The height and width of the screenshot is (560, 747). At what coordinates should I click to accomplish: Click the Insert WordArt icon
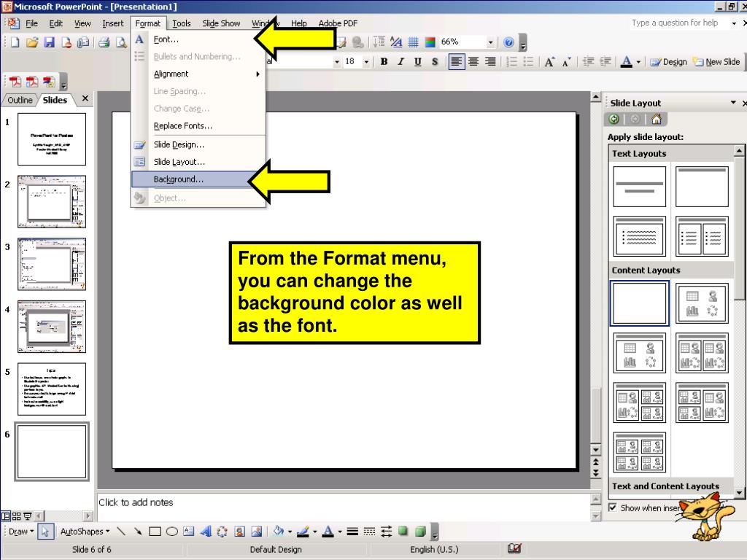(x=206, y=531)
